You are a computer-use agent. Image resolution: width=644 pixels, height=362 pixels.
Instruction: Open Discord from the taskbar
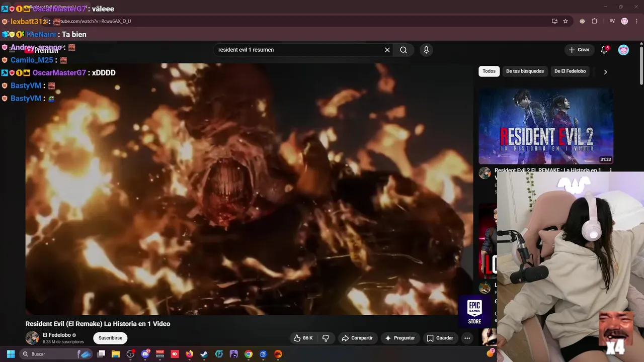(x=145, y=354)
